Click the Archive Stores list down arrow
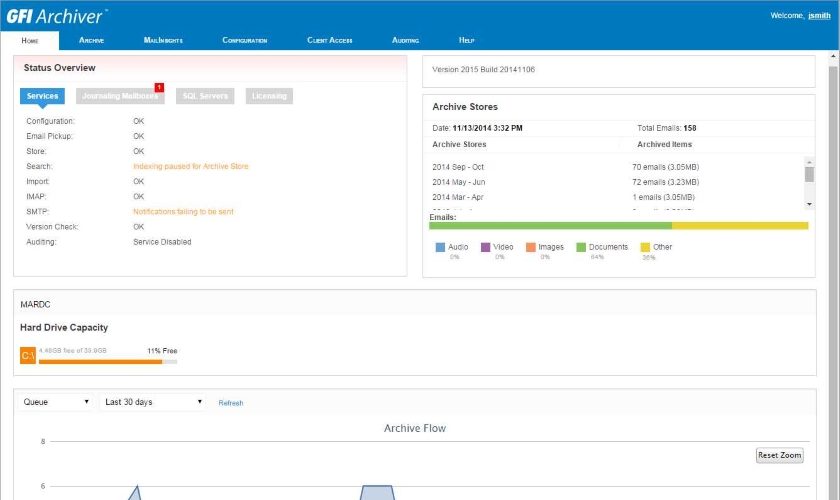This screenshot has height=500, width=840. (x=809, y=204)
